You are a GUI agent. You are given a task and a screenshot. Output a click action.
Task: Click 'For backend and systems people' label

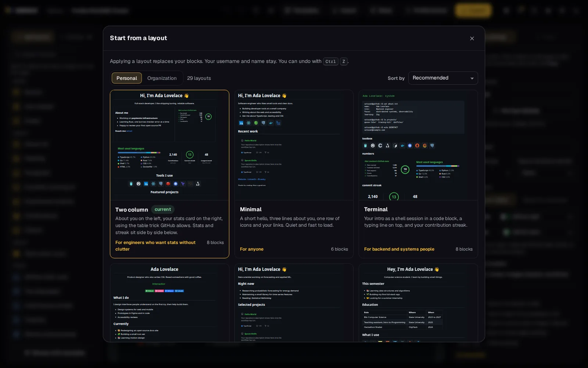point(399,249)
